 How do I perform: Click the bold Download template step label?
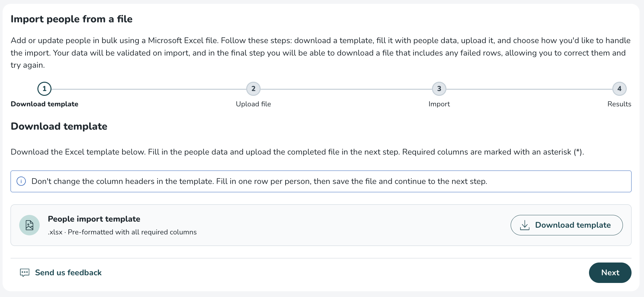(x=44, y=104)
